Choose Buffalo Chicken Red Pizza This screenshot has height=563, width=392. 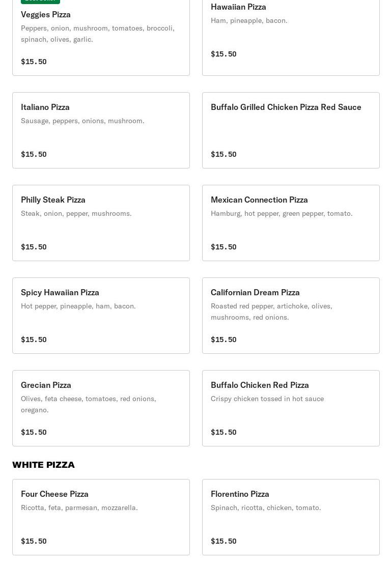(x=291, y=408)
